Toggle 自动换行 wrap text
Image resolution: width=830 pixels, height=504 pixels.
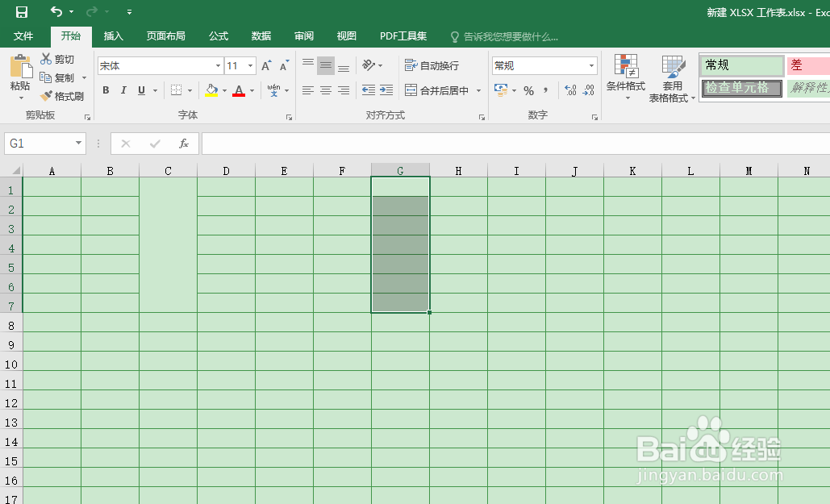432,65
